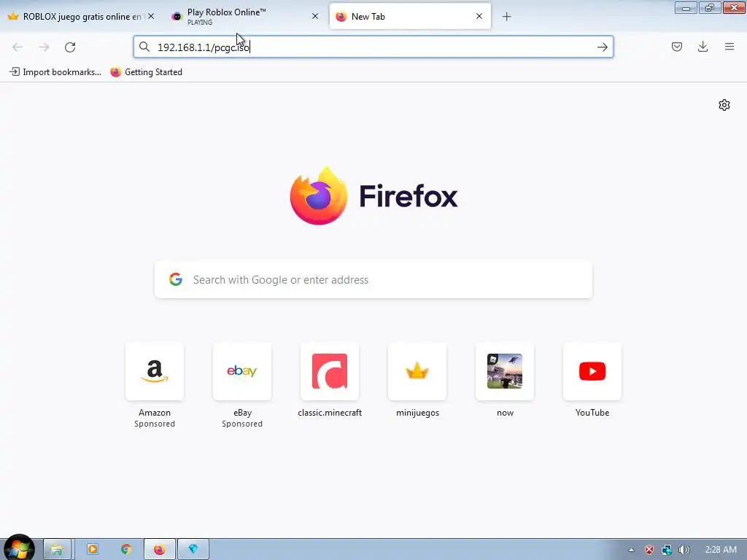Image resolution: width=747 pixels, height=560 pixels.
Task: Open a new tab with plus button
Action: point(507,17)
